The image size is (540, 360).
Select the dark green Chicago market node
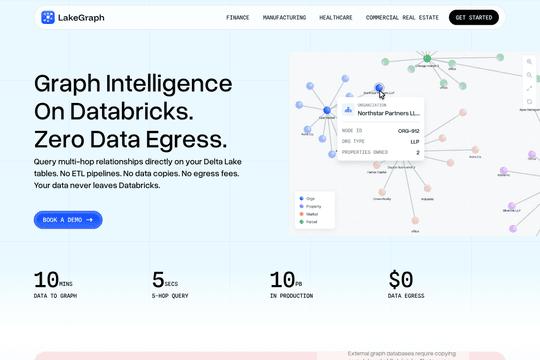tap(427, 59)
